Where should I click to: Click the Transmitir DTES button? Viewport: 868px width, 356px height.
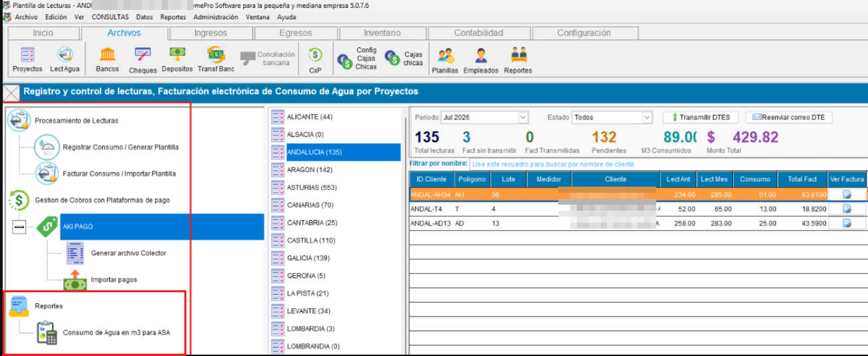click(701, 117)
